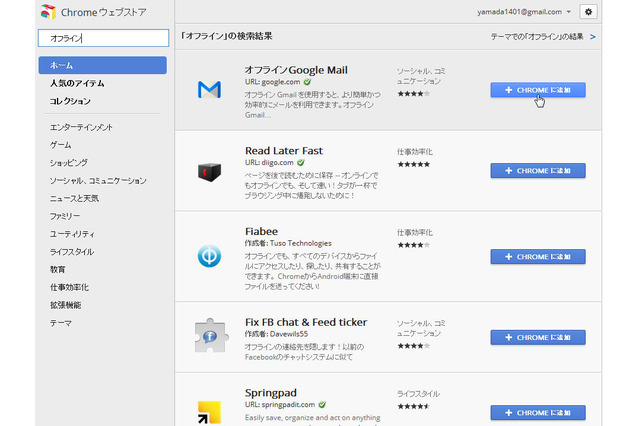
Task: Open テーマでの「オフライン」の結果 link
Action: point(537,37)
